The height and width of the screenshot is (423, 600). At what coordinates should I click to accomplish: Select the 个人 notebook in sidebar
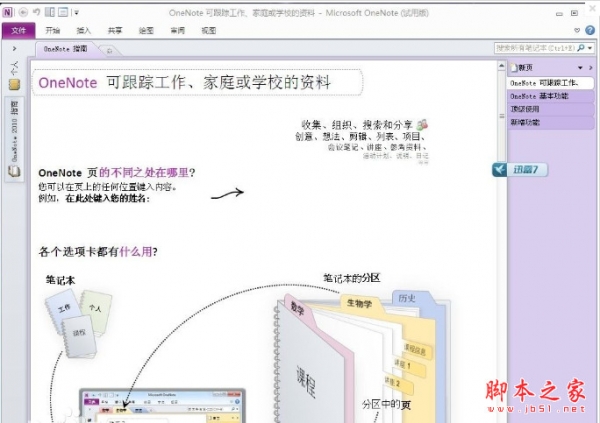15,75
